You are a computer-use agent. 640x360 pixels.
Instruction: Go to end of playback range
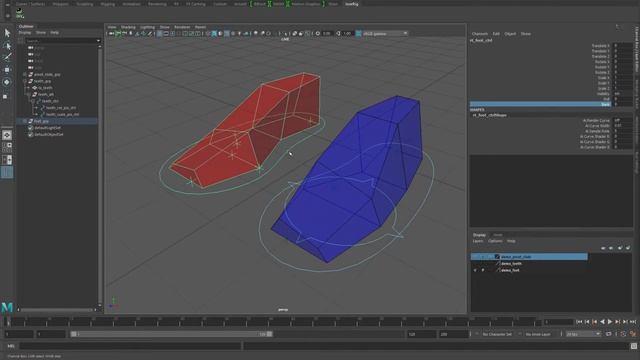[633, 322]
